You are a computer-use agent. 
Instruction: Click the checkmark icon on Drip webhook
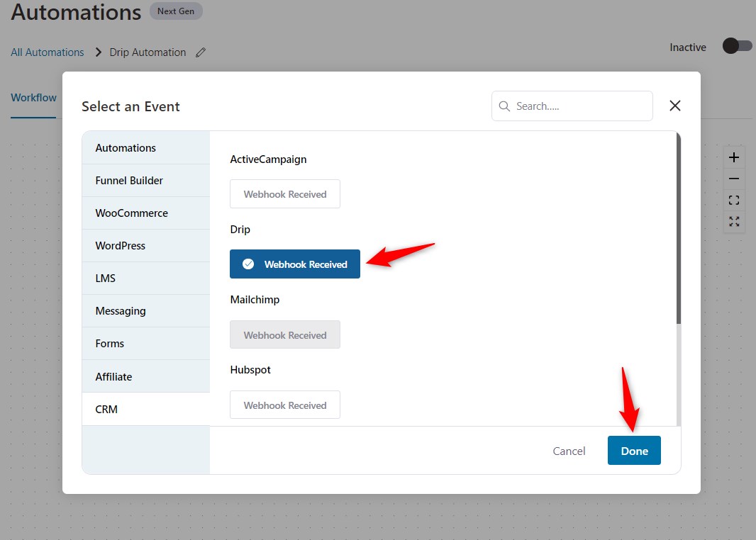pyautogui.click(x=248, y=264)
